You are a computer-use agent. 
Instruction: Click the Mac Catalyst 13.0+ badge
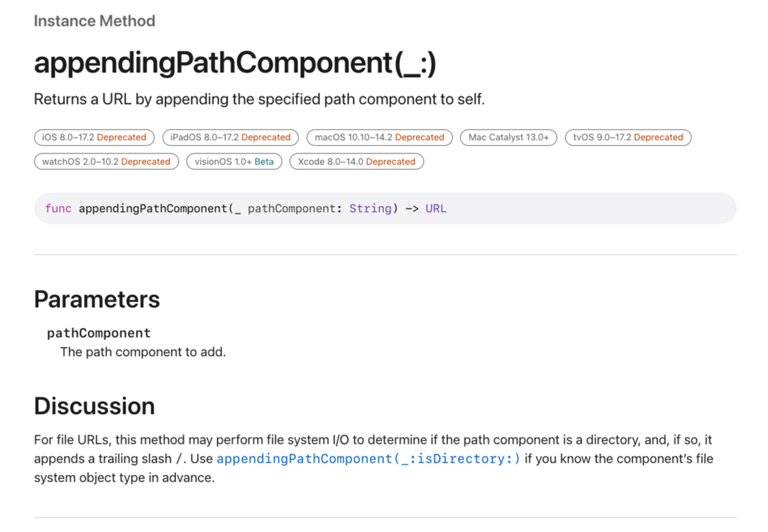(x=509, y=138)
